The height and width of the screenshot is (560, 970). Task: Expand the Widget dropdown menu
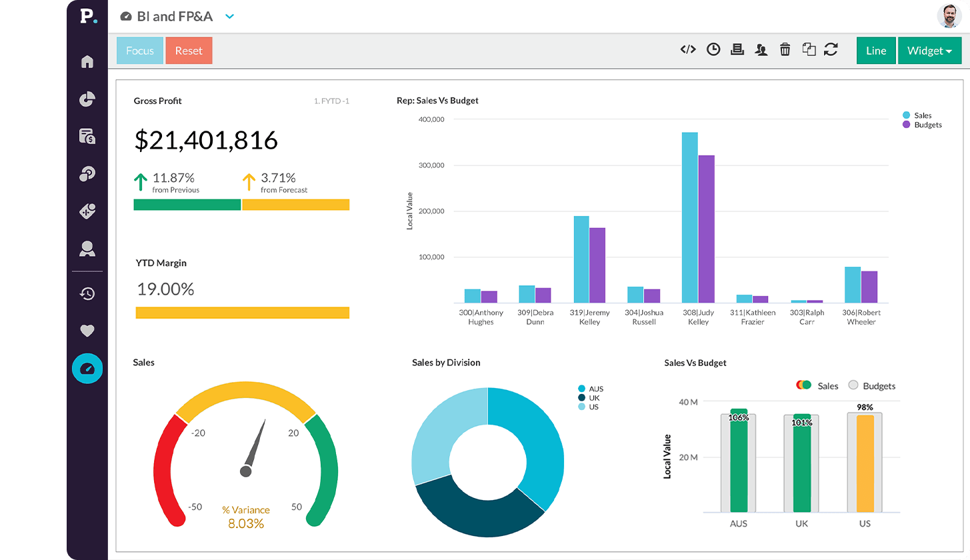pyautogui.click(x=929, y=50)
